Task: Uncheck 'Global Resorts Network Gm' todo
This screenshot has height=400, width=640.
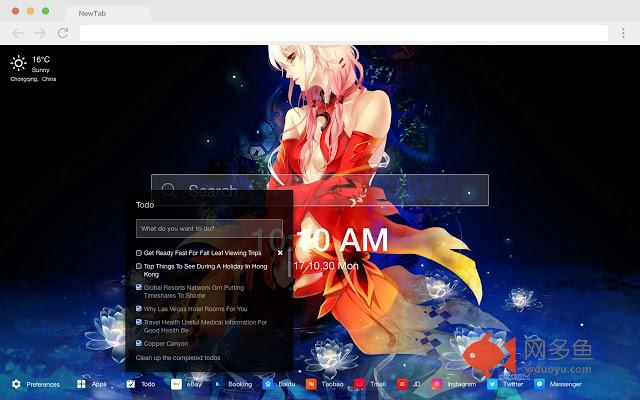Action: coord(139,287)
